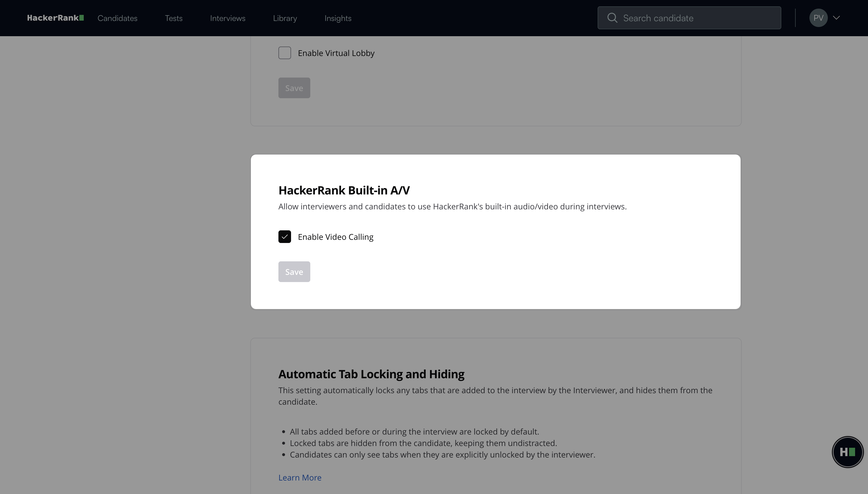Navigate to Library
The width and height of the screenshot is (868, 494).
[x=285, y=18]
